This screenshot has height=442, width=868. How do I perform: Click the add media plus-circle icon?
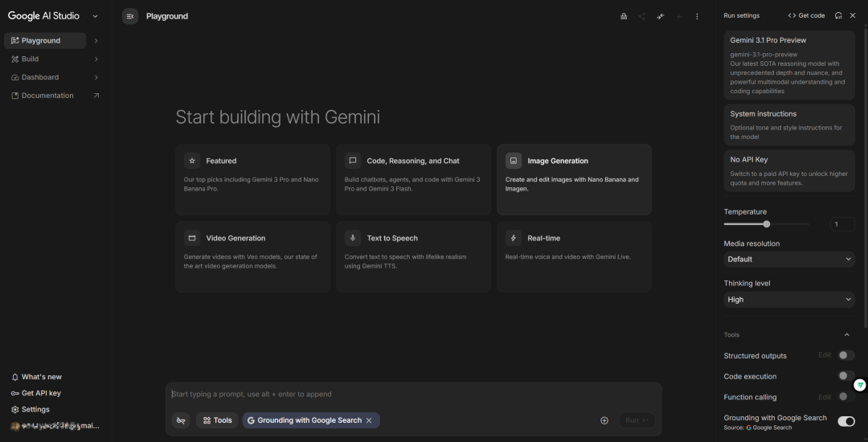[604, 420]
